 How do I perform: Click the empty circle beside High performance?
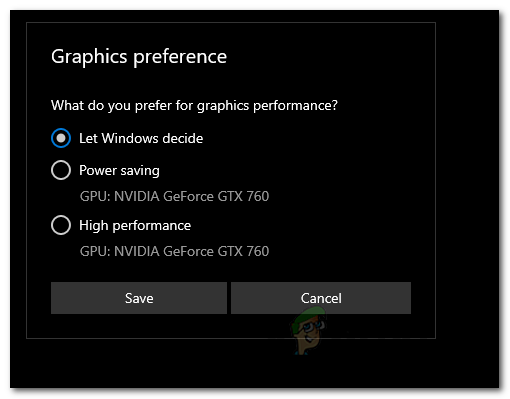coord(61,225)
